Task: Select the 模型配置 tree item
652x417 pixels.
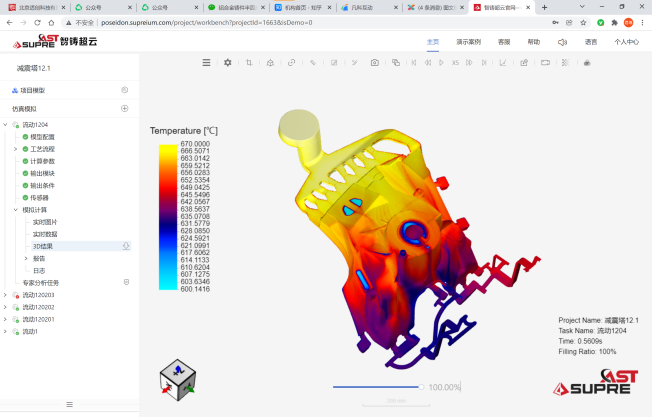Action: coord(42,137)
